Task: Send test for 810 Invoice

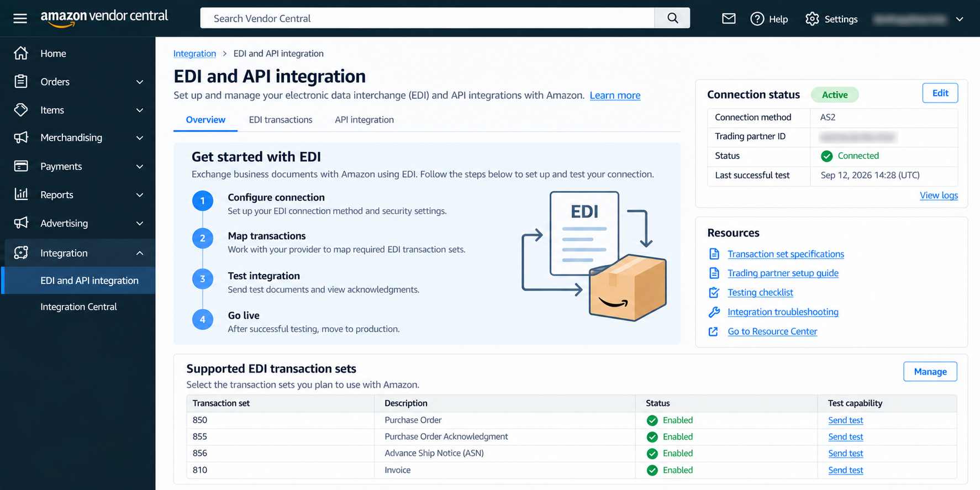Action: [x=845, y=470]
